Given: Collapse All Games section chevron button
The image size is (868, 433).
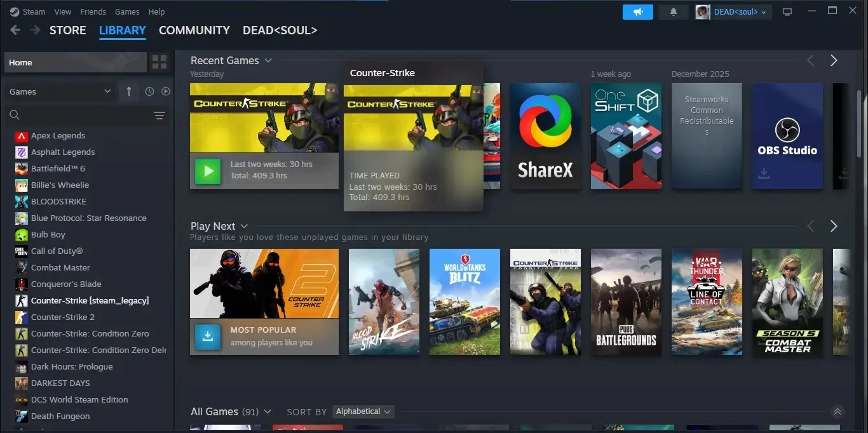Looking at the screenshot, I should 837,411.
